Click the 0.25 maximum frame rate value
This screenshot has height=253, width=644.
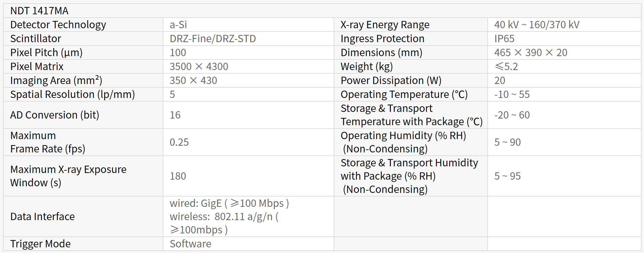click(x=179, y=142)
